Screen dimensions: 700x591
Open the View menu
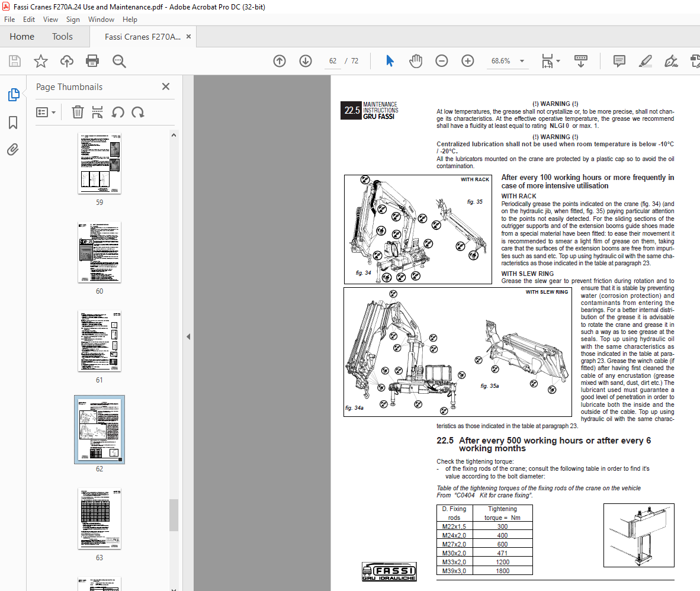pyautogui.click(x=50, y=20)
